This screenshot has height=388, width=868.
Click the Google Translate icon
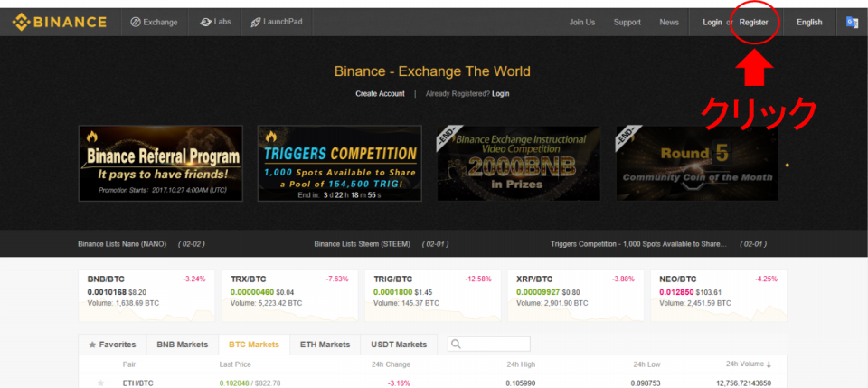click(x=852, y=22)
